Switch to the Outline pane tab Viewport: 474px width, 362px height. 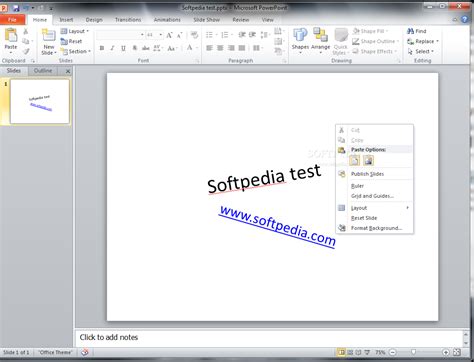[43, 71]
